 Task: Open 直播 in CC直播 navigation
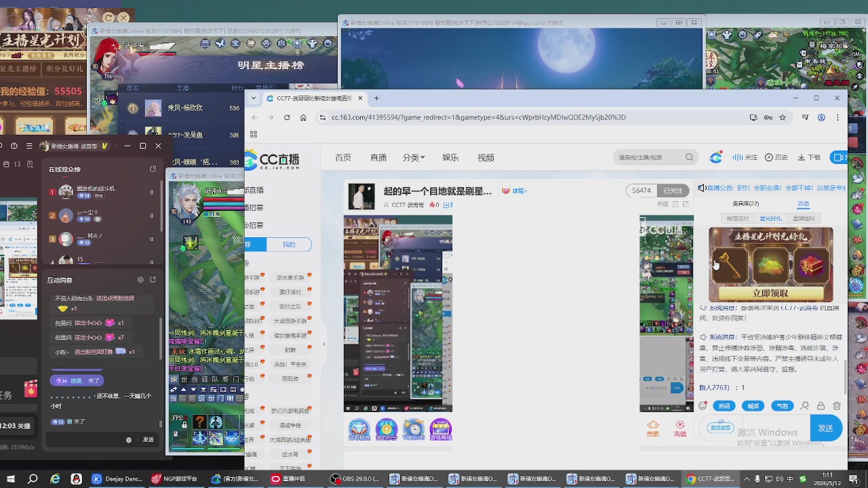coord(378,157)
